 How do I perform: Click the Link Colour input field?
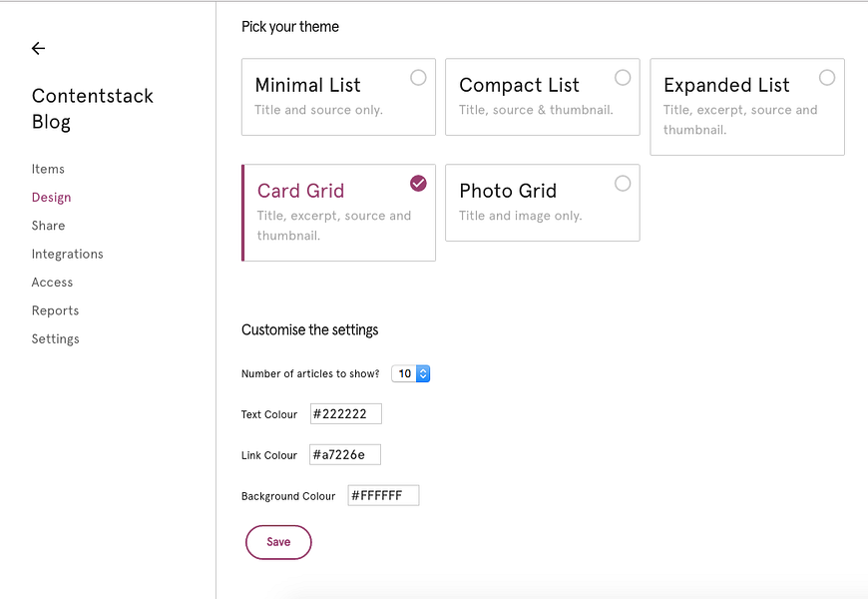tap(345, 455)
